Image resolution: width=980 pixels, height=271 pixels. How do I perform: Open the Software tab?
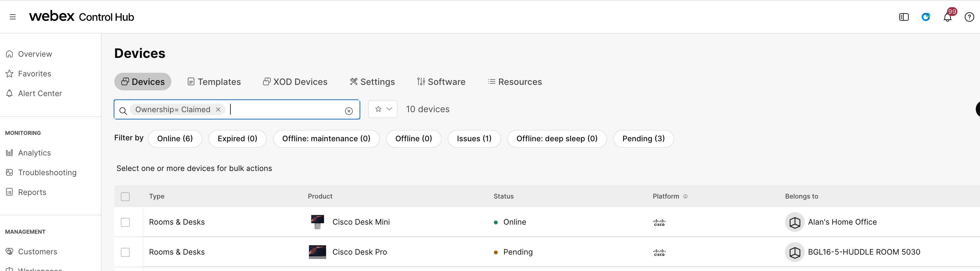click(441, 82)
